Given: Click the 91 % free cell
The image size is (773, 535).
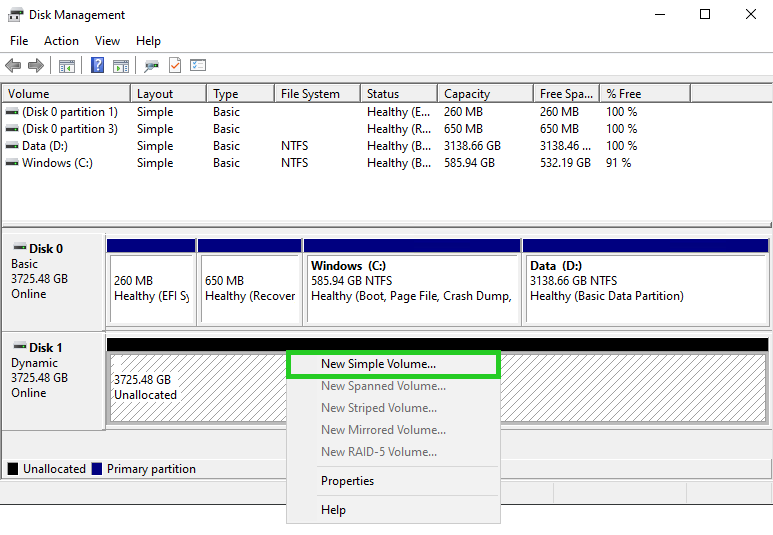Looking at the screenshot, I should click(x=618, y=163).
